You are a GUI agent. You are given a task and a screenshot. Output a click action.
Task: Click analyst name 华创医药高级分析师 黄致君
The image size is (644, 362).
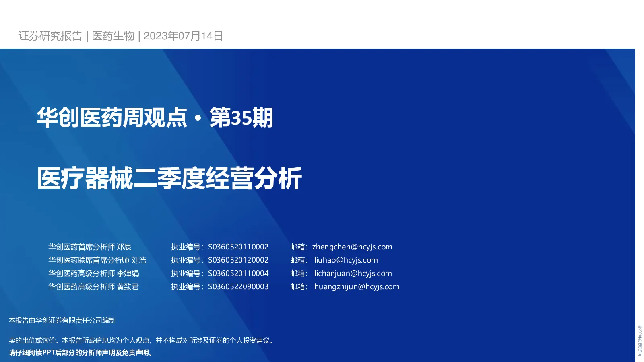click(x=94, y=287)
